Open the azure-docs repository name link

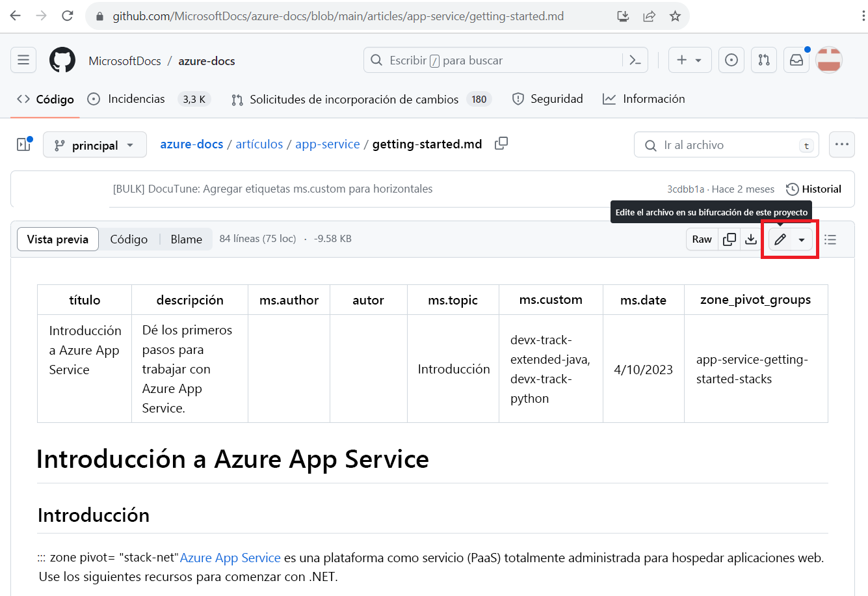click(x=207, y=61)
